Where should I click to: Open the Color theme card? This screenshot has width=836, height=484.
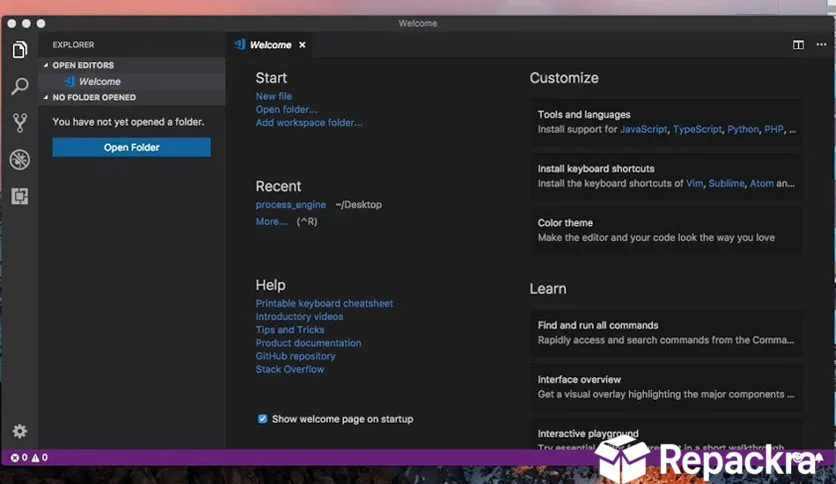(x=666, y=230)
